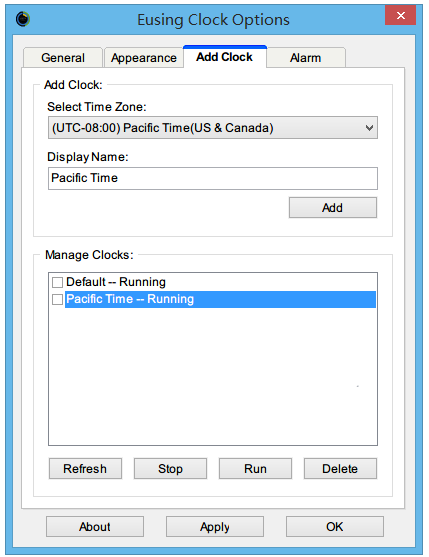
Task: Toggle the Default -- Running checkbox
Action: (57, 282)
